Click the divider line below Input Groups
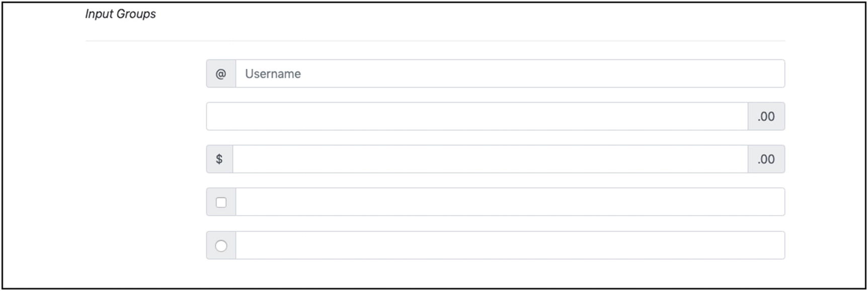 (x=435, y=41)
